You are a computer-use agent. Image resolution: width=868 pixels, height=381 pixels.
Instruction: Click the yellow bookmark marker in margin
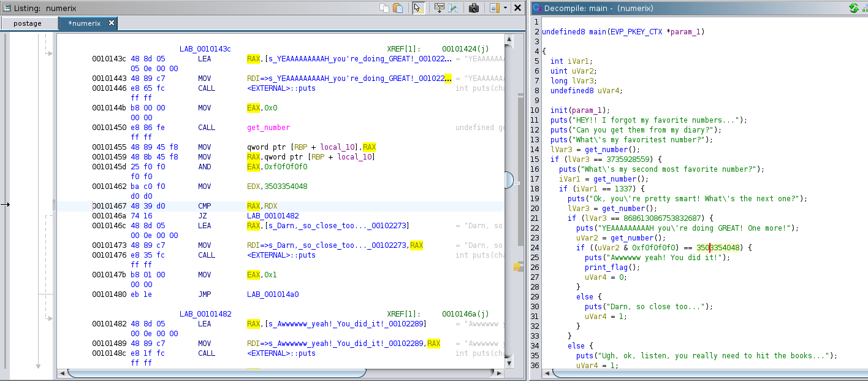[517, 267]
